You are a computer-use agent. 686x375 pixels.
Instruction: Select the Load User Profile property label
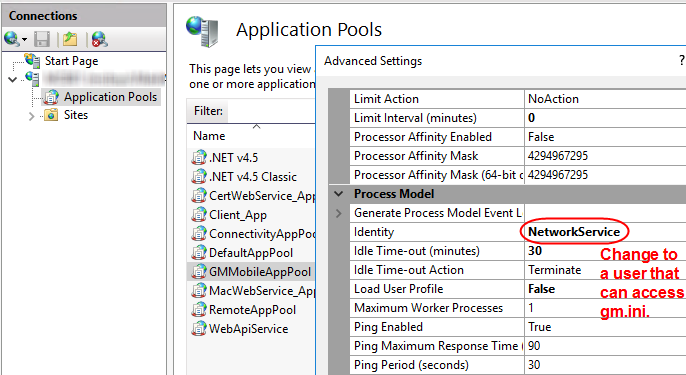click(x=399, y=289)
